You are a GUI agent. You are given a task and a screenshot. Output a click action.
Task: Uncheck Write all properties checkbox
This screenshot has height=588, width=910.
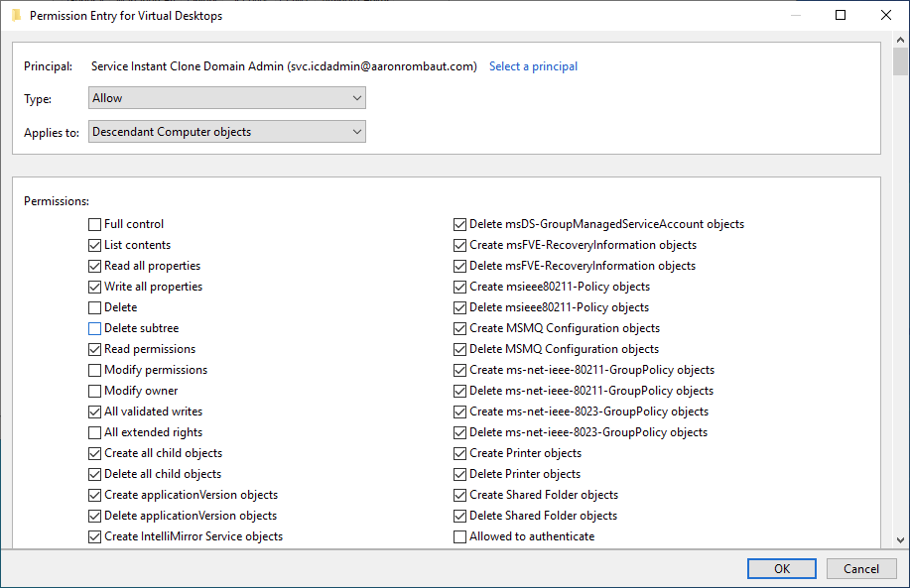[95, 287]
